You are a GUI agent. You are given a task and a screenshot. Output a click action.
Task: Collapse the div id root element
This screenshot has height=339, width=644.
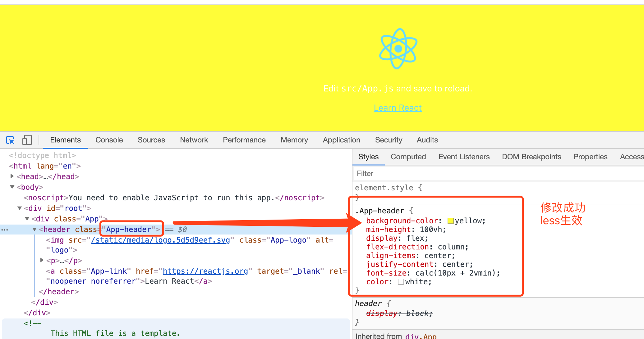point(19,208)
